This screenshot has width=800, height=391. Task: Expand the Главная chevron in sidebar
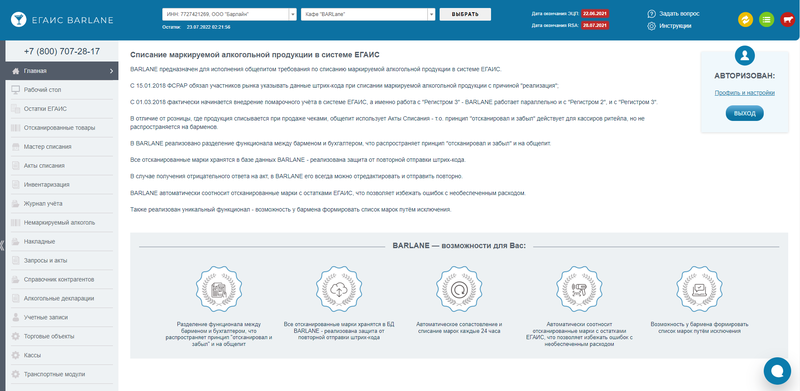(111, 71)
